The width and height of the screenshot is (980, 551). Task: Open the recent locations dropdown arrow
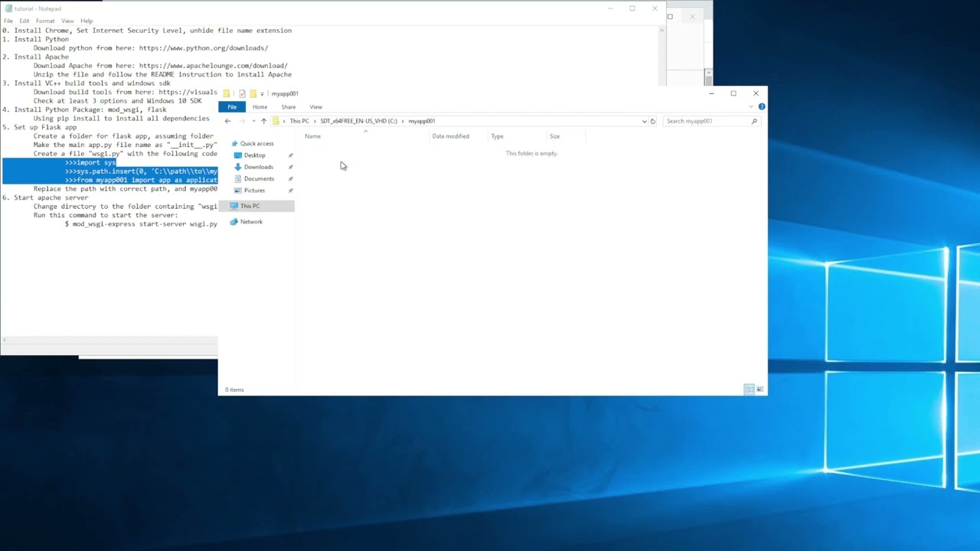(253, 121)
